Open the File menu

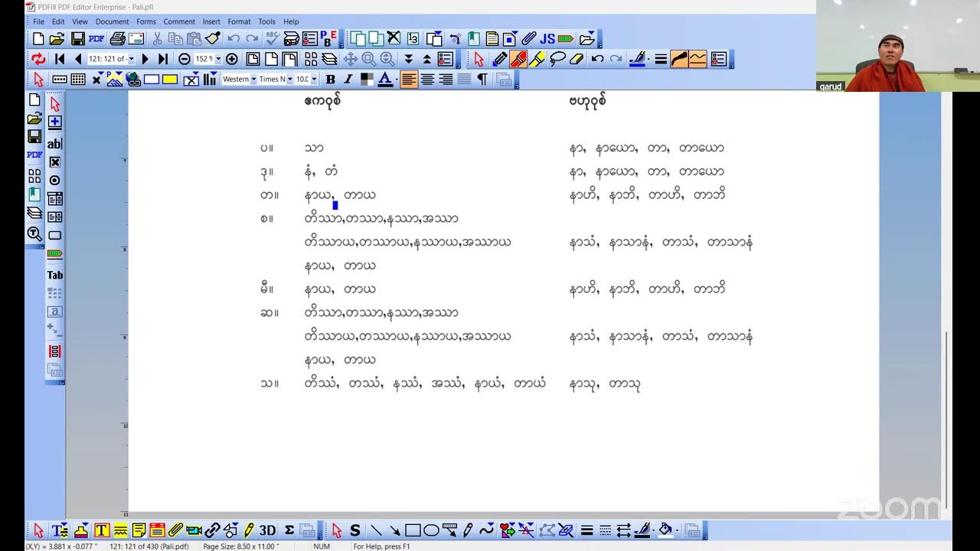pos(38,21)
